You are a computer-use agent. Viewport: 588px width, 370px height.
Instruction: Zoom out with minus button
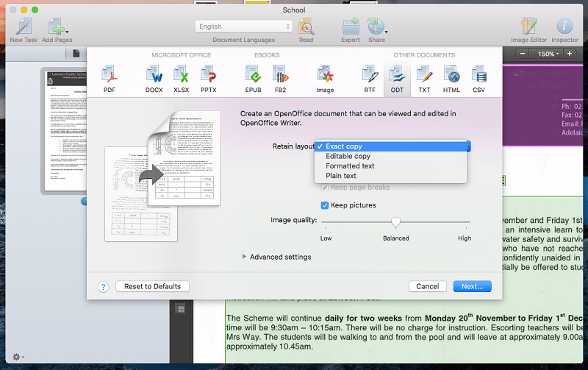pyautogui.click(x=523, y=54)
